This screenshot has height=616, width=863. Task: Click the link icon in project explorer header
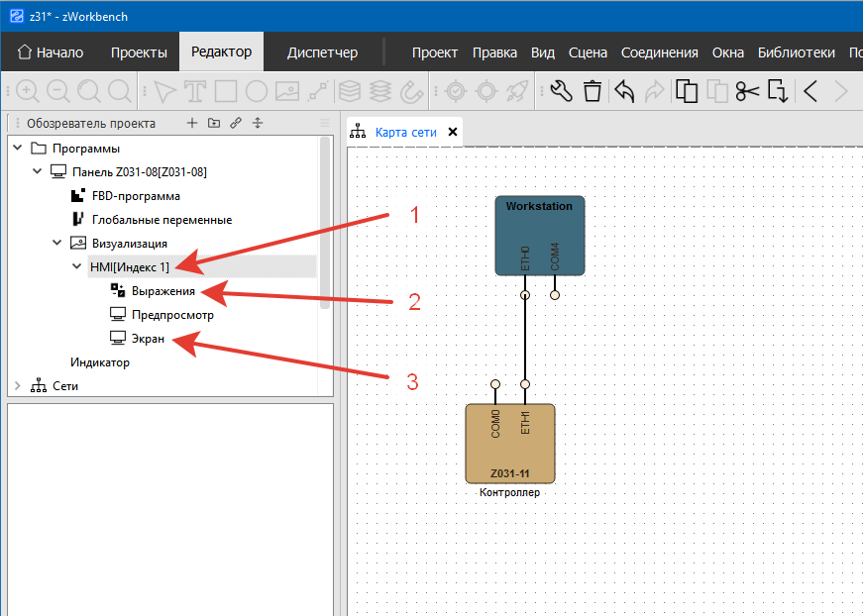point(235,124)
